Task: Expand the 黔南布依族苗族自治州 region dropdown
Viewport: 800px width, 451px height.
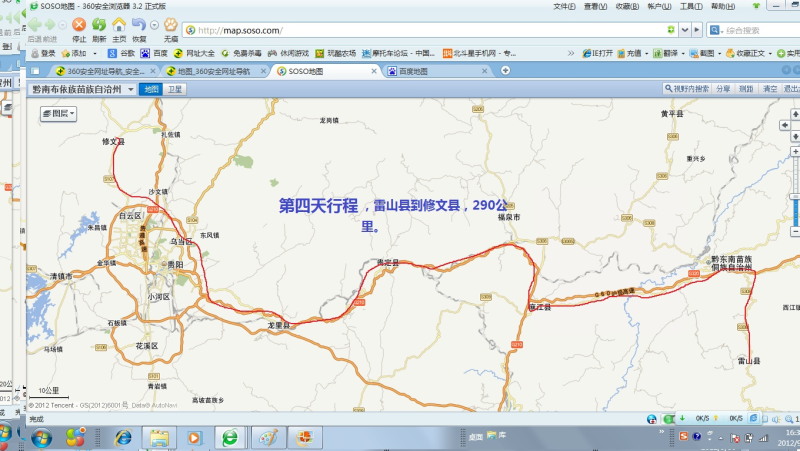Action: [x=130, y=89]
